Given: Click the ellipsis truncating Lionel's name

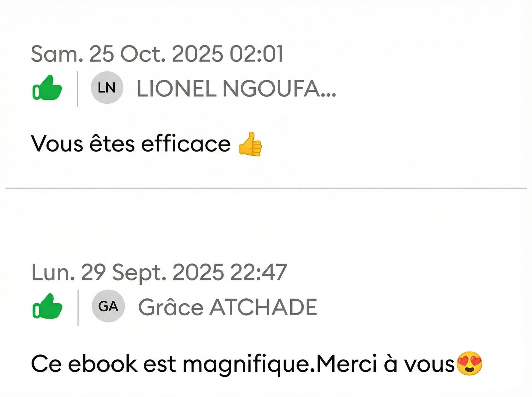Looking at the screenshot, I should 329,90.
